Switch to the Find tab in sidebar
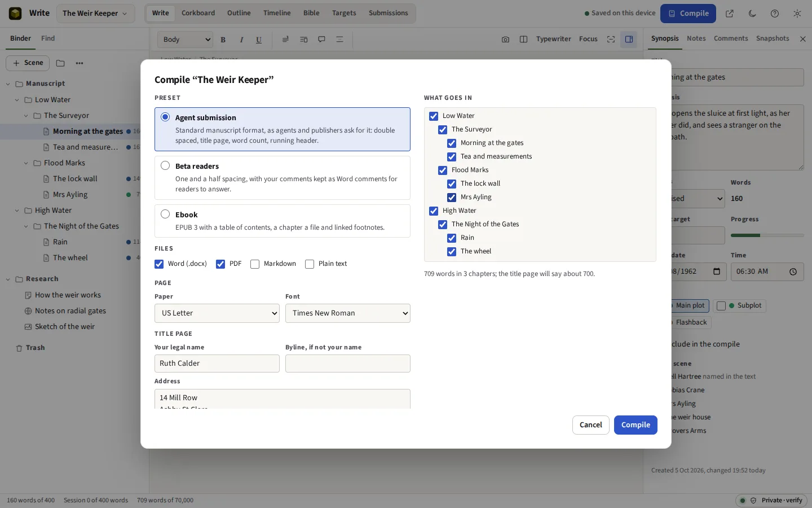The width and height of the screenshot is (812, 508). click(x=48, y=38)
